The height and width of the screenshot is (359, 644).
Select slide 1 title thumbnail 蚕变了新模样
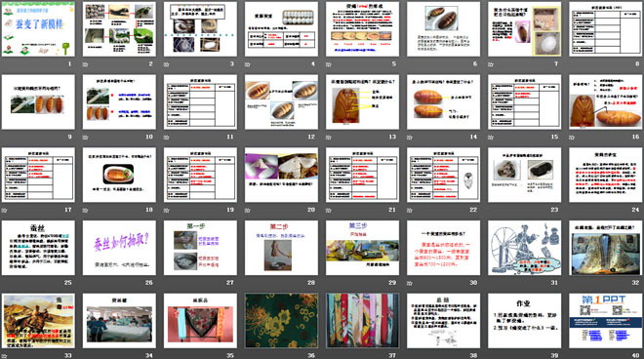point(38,29)
